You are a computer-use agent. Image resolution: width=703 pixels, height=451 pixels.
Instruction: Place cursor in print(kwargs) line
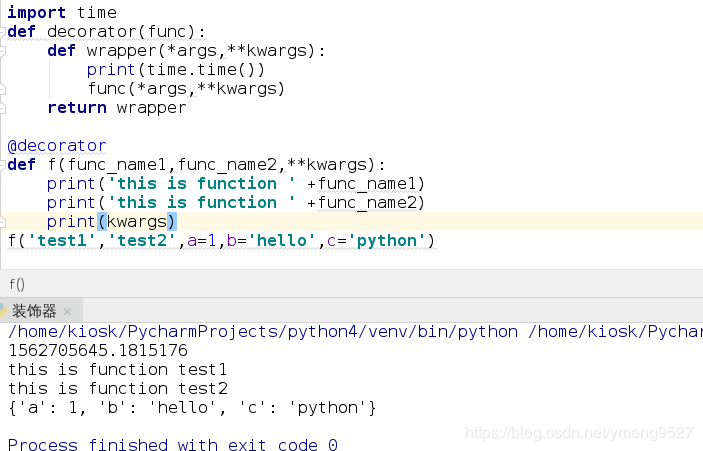pos(112,221)
